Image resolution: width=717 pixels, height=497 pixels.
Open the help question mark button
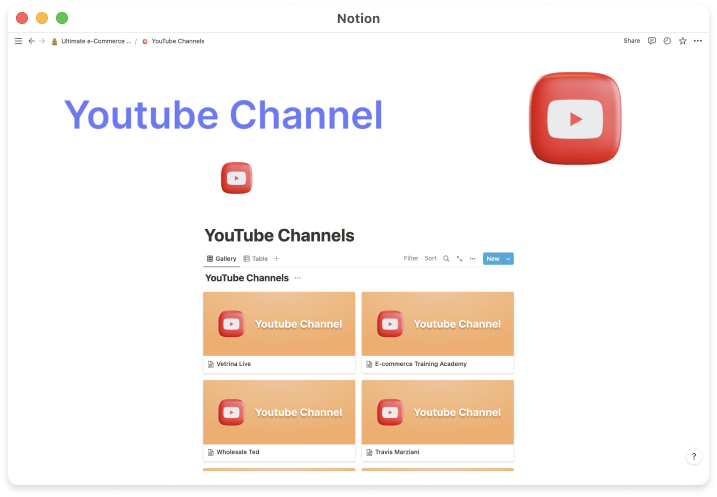[x=694, y=456]
